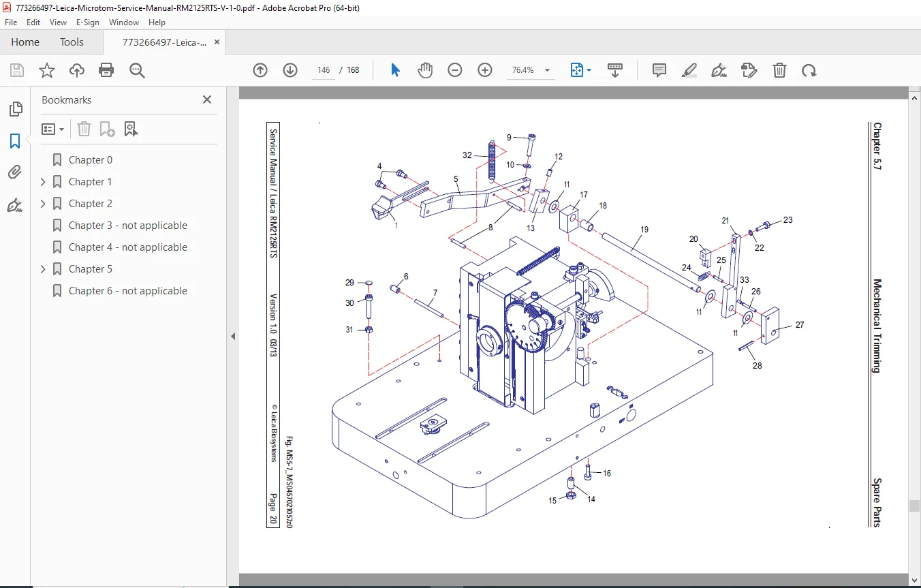Switch to the Tools tab
Screen dimensions: 921x588
click(72, 42)
